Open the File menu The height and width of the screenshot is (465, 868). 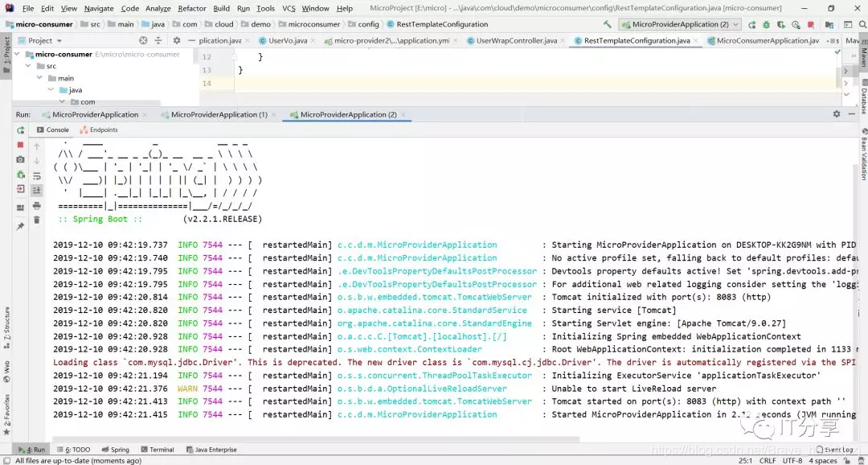pos(28,8)
